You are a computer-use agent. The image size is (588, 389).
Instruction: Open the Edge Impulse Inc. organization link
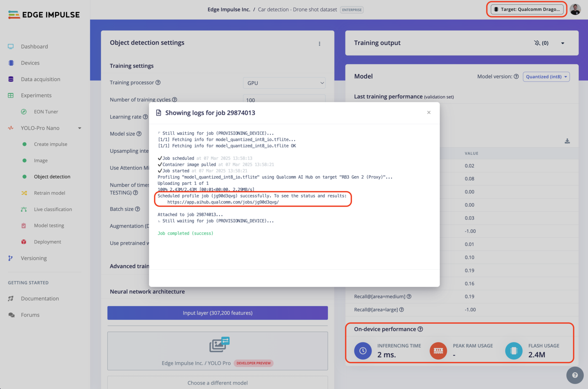[x=229, y=9]
